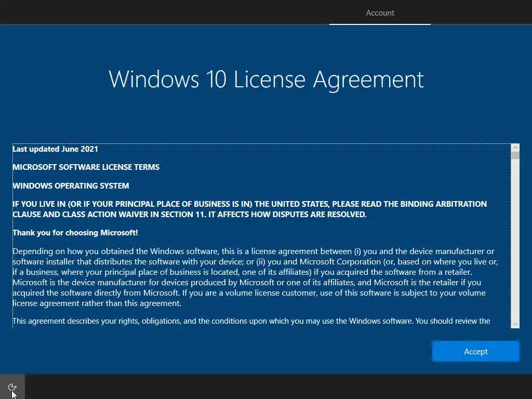Click the 'Windows 10 License Agreement' title
Viewport: 532px width, 399px height.
point(266,79)
